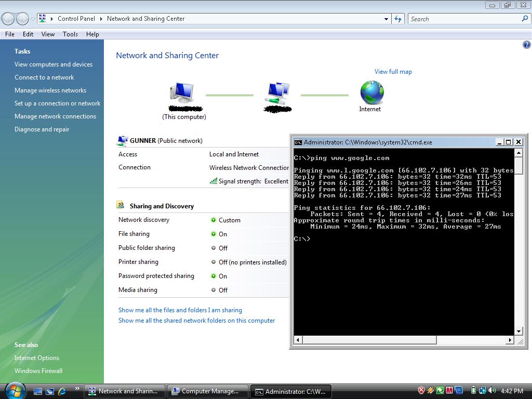Open the View menu

point(48,34)
